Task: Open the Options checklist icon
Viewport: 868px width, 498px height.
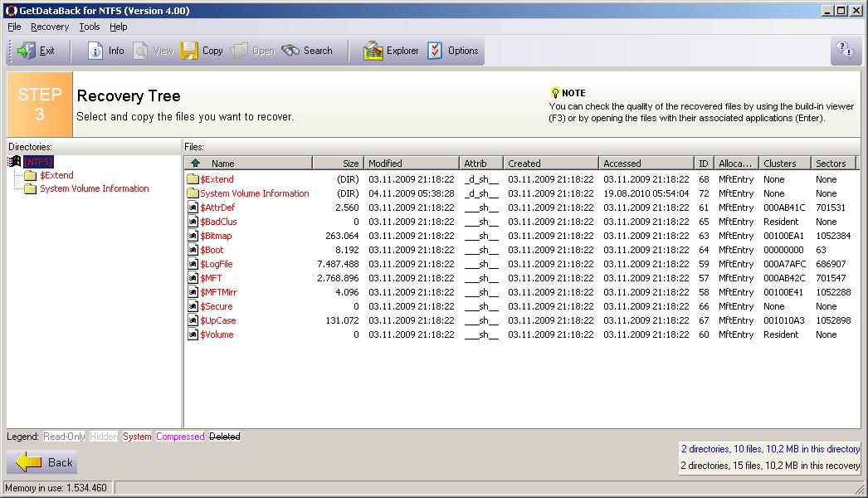Action: [435, 51]
